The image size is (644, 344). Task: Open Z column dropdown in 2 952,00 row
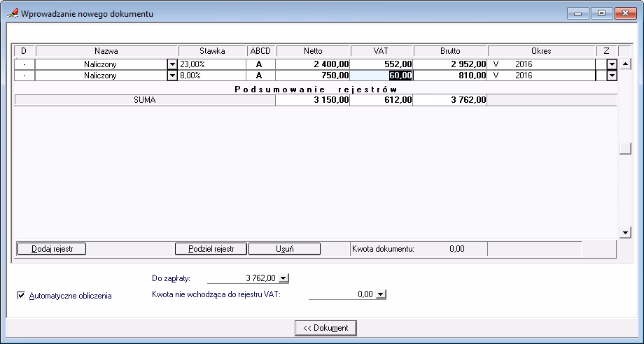click(612, 64)
